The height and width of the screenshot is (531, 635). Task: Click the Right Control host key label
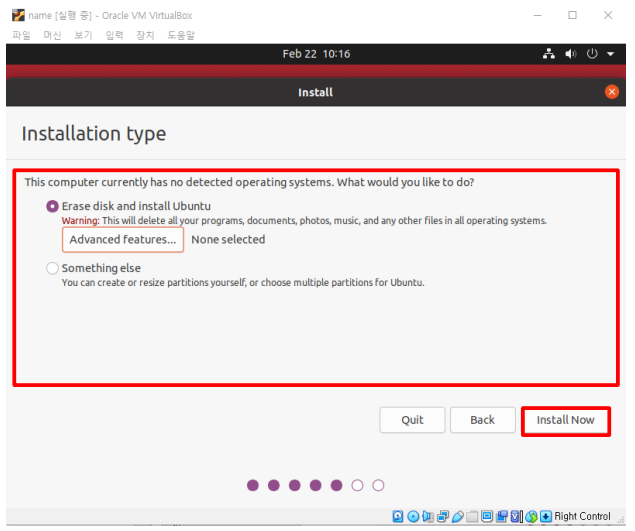click(x=582, y=516)
